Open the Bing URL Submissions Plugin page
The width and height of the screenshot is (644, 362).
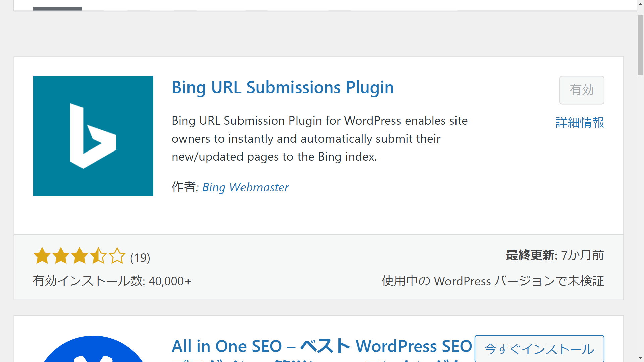282,87
